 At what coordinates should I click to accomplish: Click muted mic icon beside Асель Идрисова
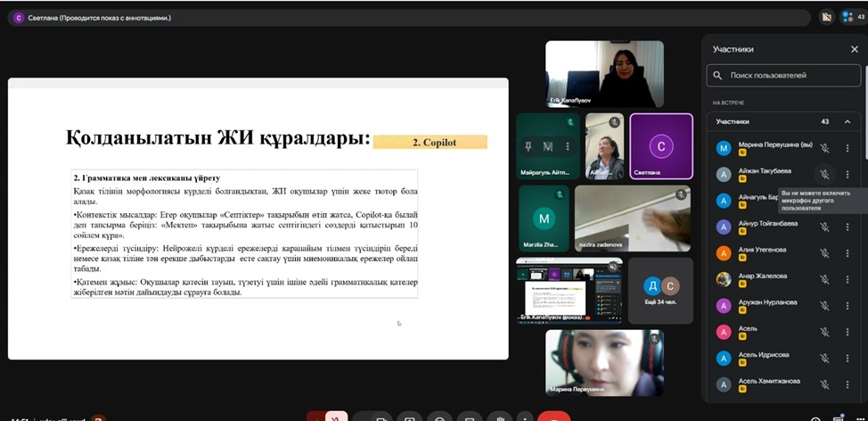[x=825, y=357]
